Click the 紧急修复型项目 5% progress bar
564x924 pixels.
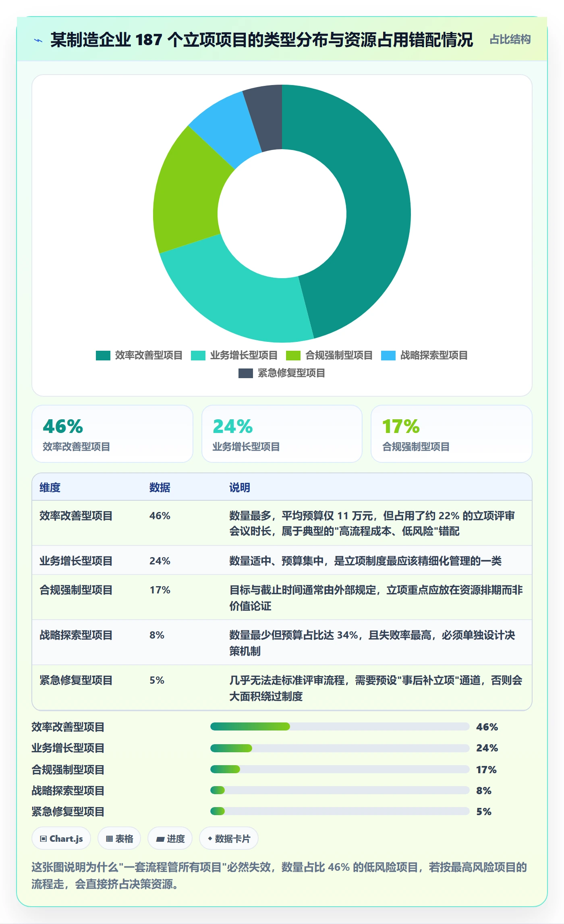[x=340, y=811]
